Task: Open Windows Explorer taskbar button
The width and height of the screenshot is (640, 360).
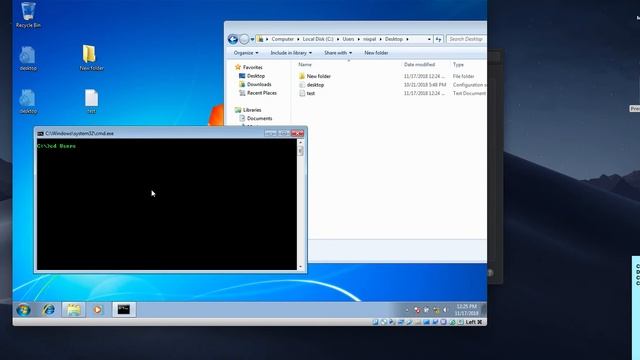Action: 73,310
